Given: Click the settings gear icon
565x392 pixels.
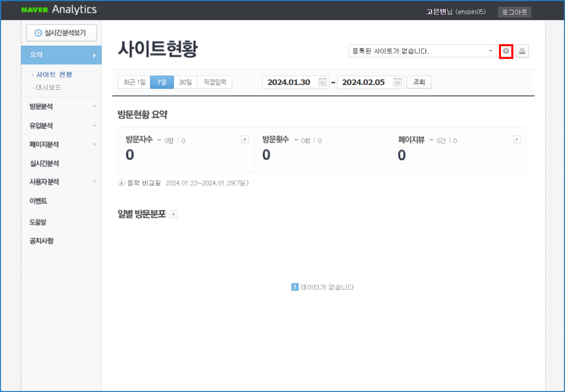Looking at the screenshot, I should pyautogui.click(x=506, y=51).
